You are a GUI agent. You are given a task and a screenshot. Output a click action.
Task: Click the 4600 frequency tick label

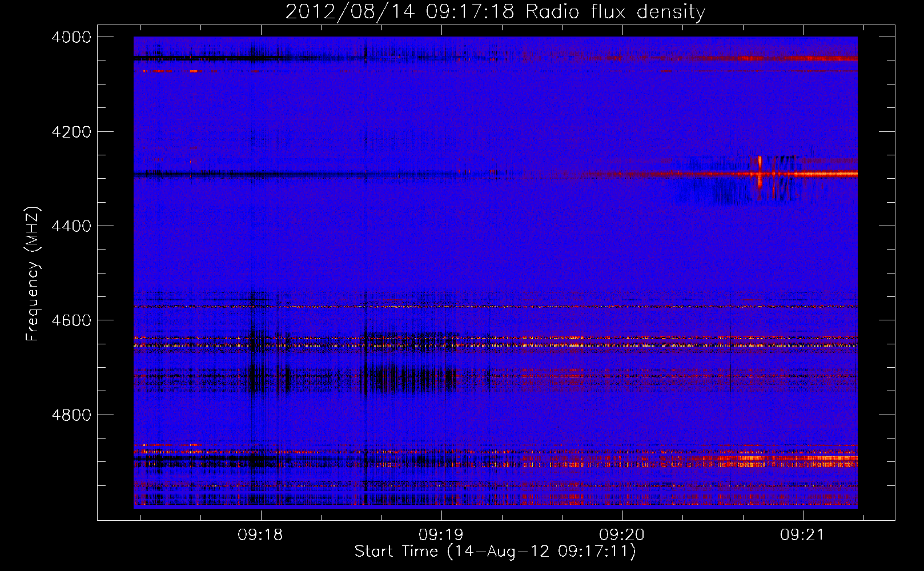71,320
